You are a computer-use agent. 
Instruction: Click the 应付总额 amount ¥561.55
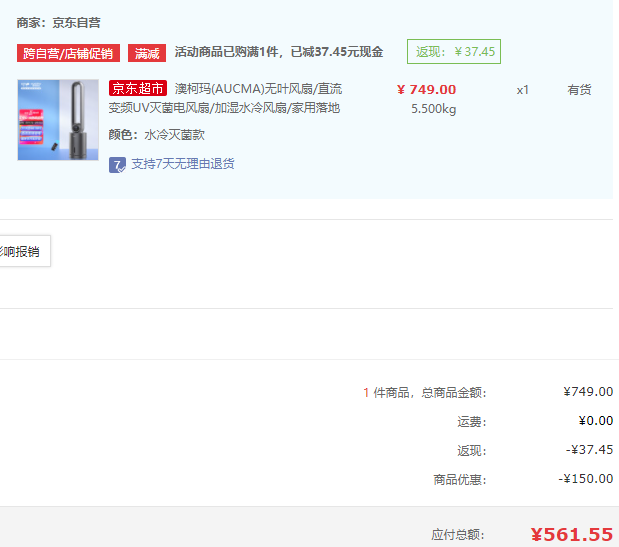pos(572,535)
